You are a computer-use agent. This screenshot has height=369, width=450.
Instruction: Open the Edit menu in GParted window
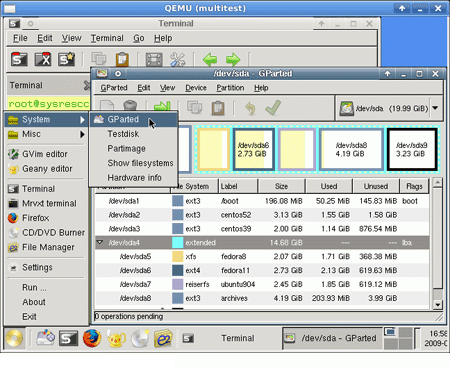point(144,88)
